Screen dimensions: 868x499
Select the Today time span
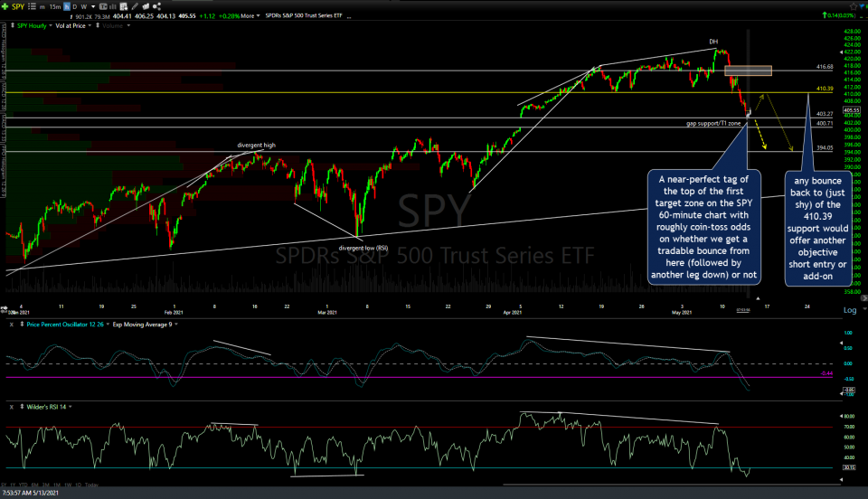click(x=92, y=485)
